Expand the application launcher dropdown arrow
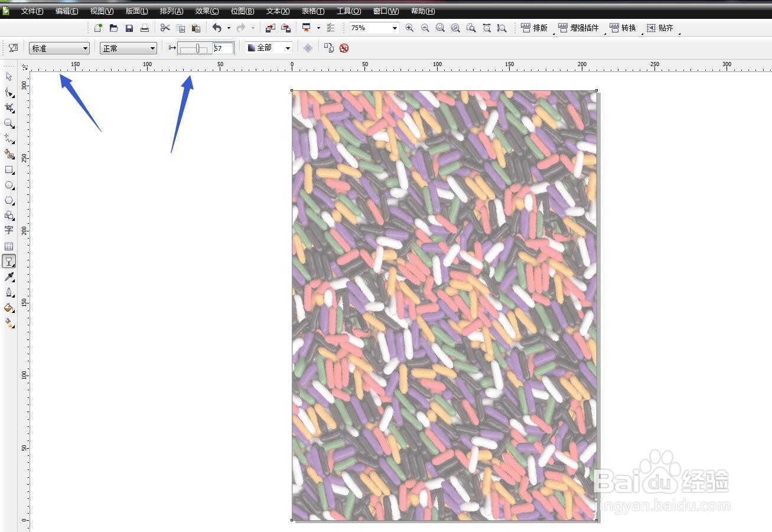 tap(318, 28)
